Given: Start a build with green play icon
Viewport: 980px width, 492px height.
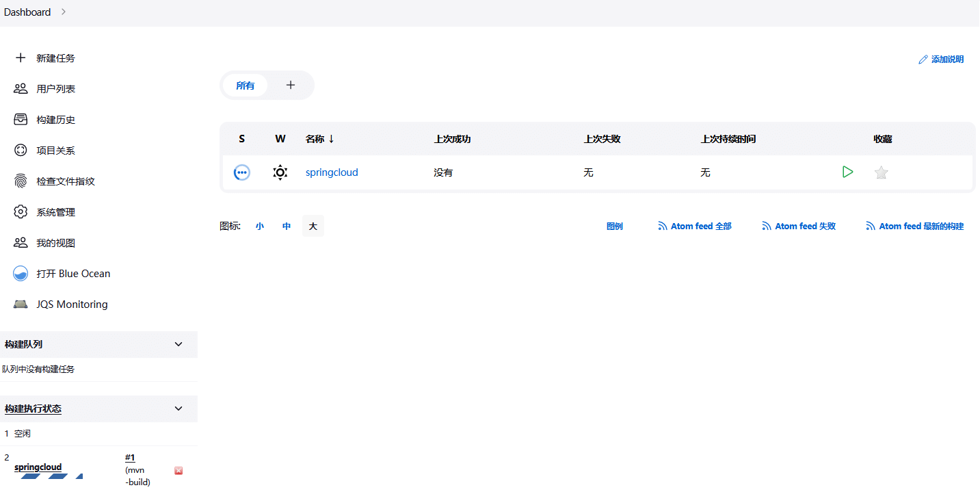Looking at the screenshot, I should pyautogui.click(x=848, y=172).
